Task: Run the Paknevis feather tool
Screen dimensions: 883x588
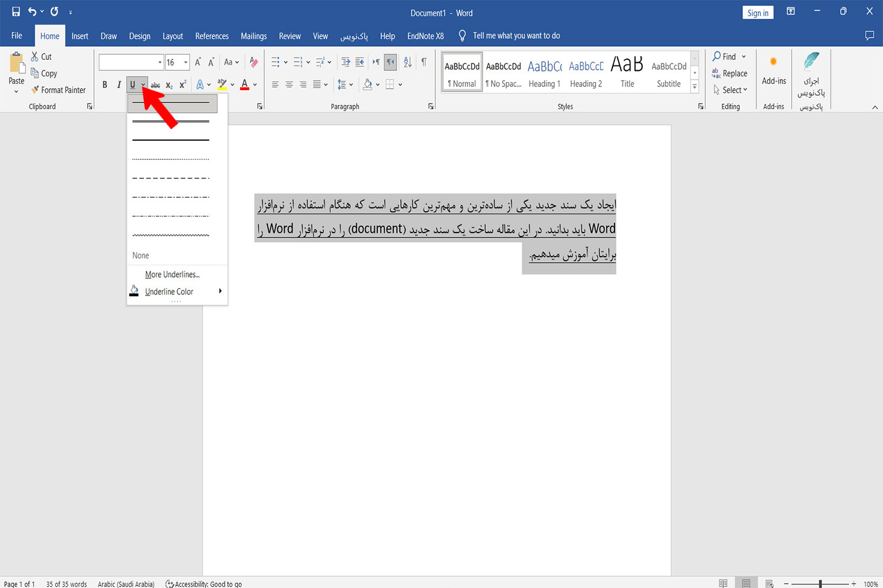Action: [811, 74]
